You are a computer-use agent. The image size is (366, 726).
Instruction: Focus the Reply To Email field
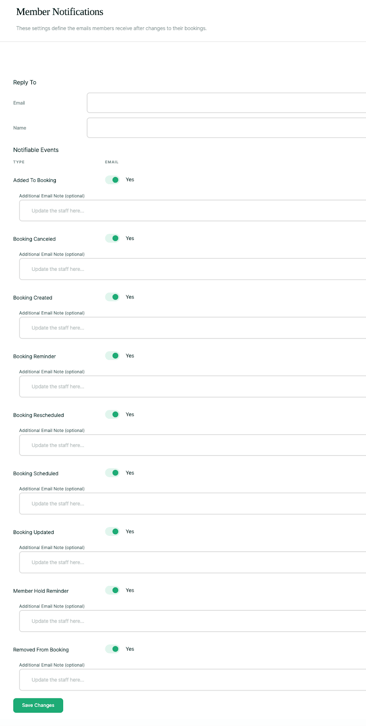[227, 103]
